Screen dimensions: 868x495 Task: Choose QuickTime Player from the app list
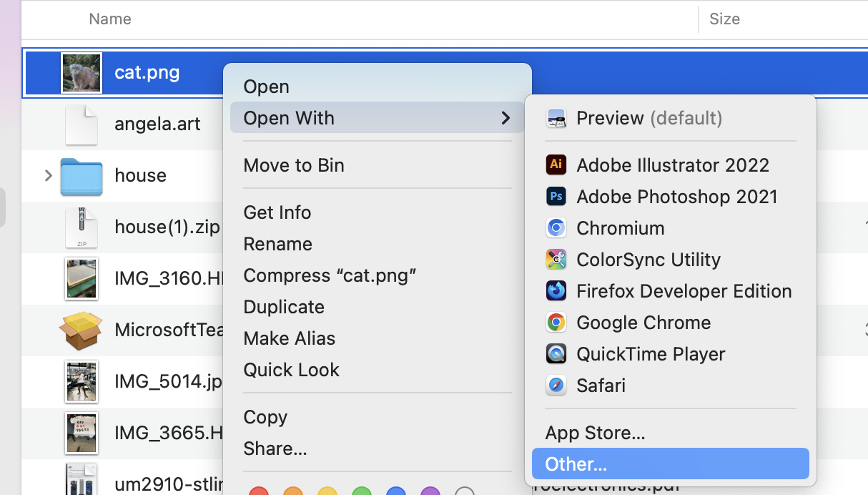[671, 354]
